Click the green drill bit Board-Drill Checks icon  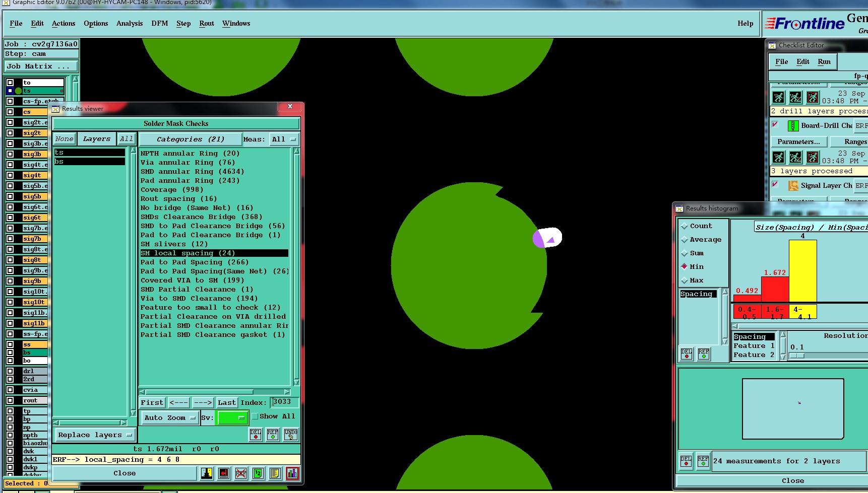tap(793, 126)
